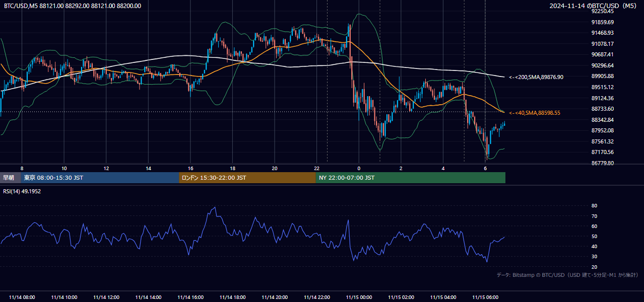
Task: Click price axis value 90296.64
Action: point(603,65)
